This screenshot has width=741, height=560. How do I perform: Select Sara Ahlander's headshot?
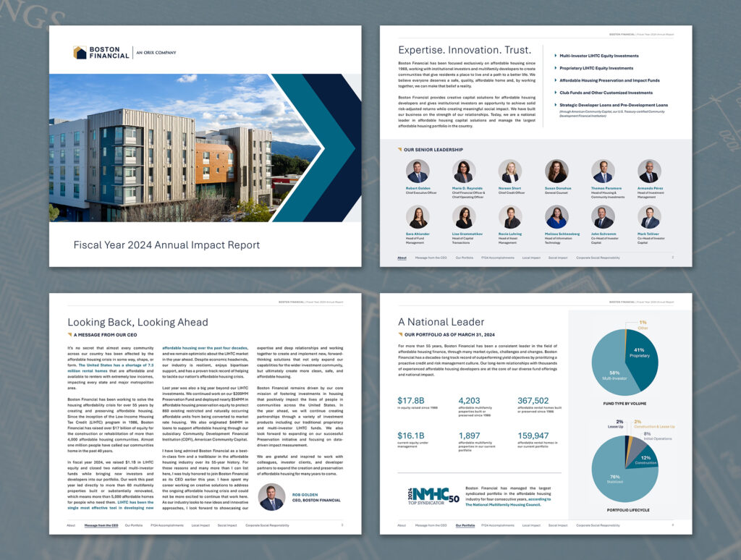click(x=418, y=217)
